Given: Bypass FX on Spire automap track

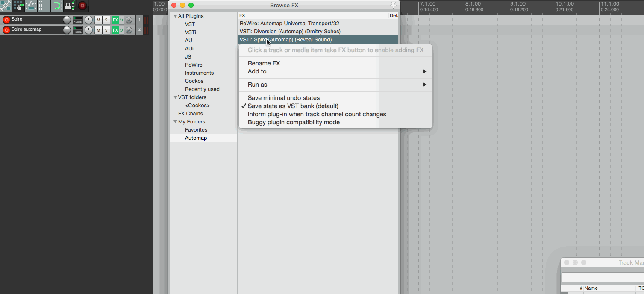Looking at the screenshot, I should [x=121, y=30].
